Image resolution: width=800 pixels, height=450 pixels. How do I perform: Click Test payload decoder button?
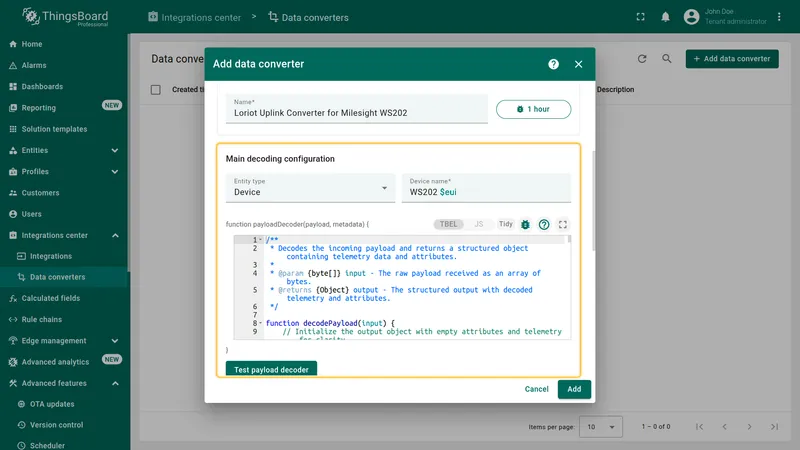coord(271,369)
